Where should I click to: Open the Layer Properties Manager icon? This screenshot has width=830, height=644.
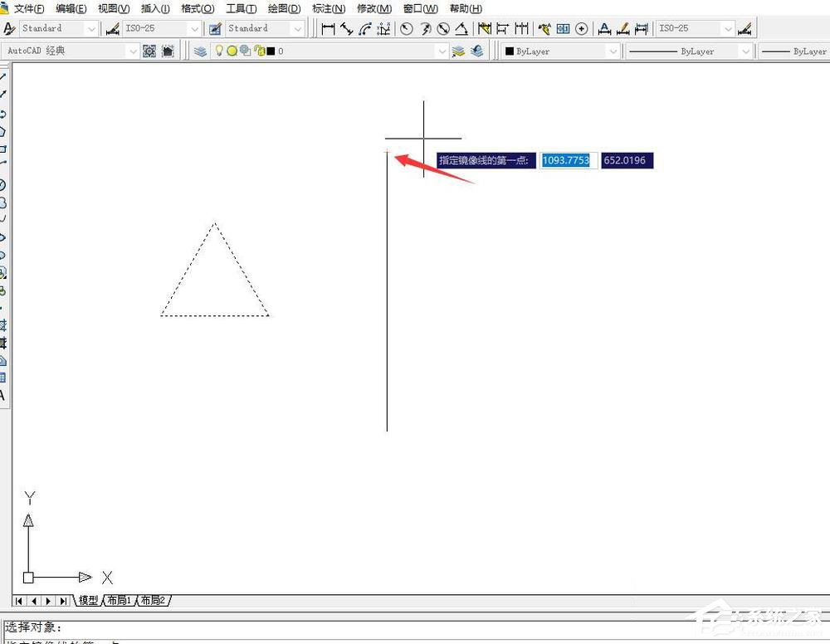[200, 51]
